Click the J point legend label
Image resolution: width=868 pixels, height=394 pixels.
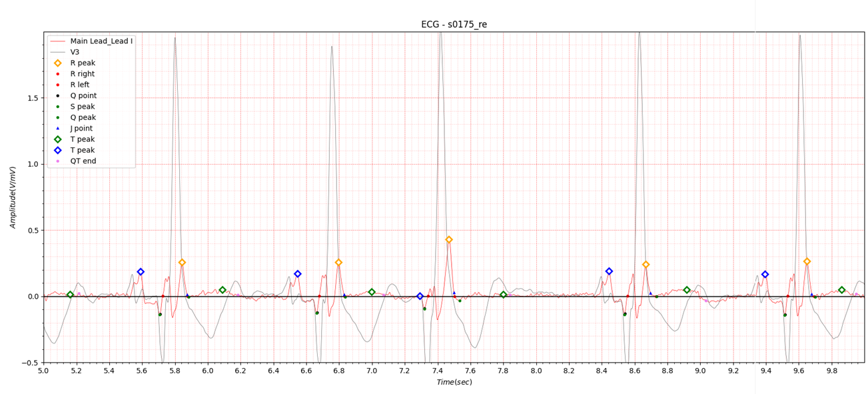click(x=82, y=129)
